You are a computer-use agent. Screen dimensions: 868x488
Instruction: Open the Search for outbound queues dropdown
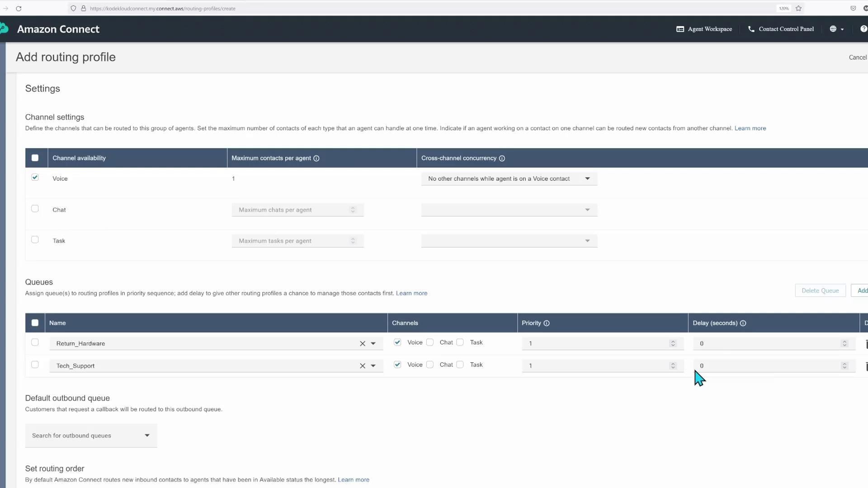pos(91,436)
